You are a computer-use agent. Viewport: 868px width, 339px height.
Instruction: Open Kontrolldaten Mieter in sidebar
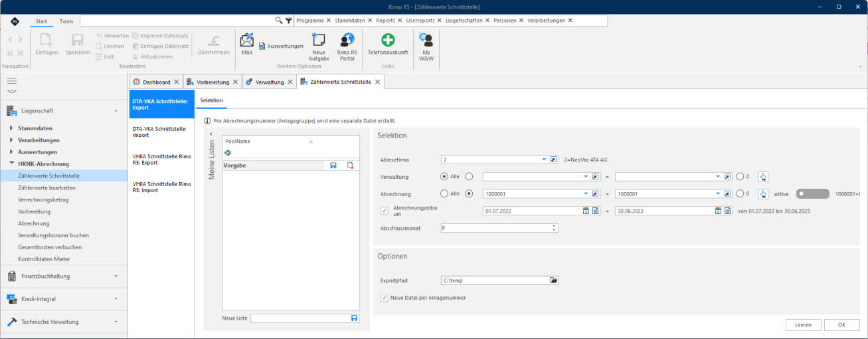[x=44, y=259]
